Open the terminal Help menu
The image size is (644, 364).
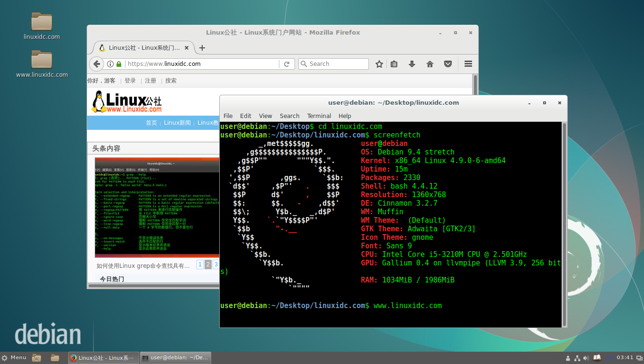pyautogui.click(x=345, y=116)
